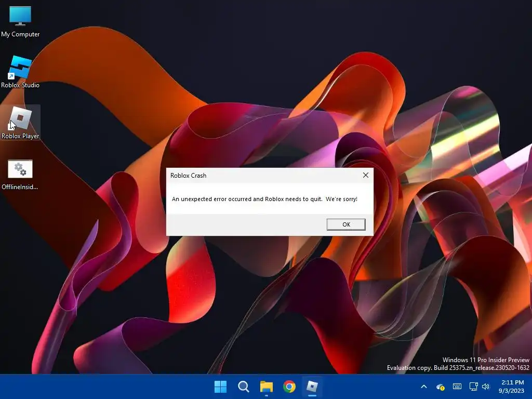Switch to Roblox taskbar app
The height and width of the screenshot is (399, 532).
[x=312, y=387]
